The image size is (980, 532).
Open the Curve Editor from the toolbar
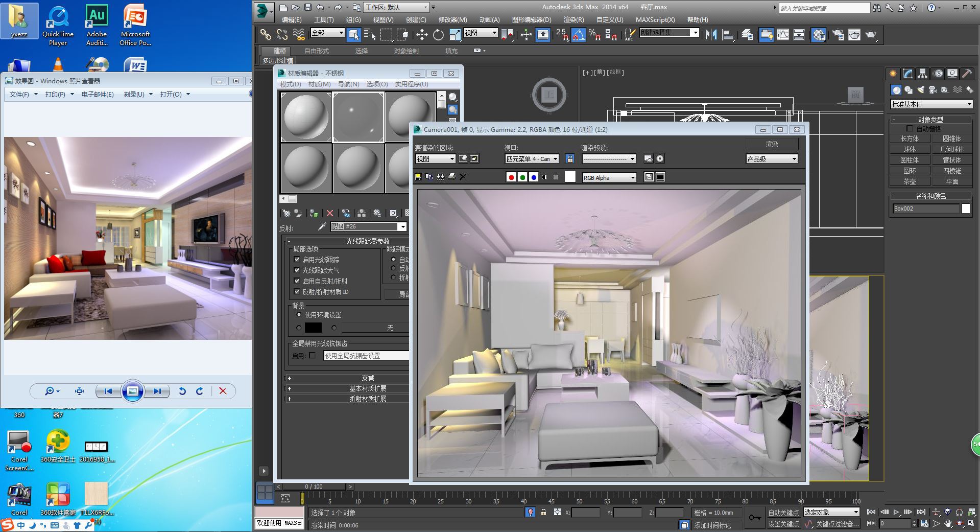coord(782,35)
